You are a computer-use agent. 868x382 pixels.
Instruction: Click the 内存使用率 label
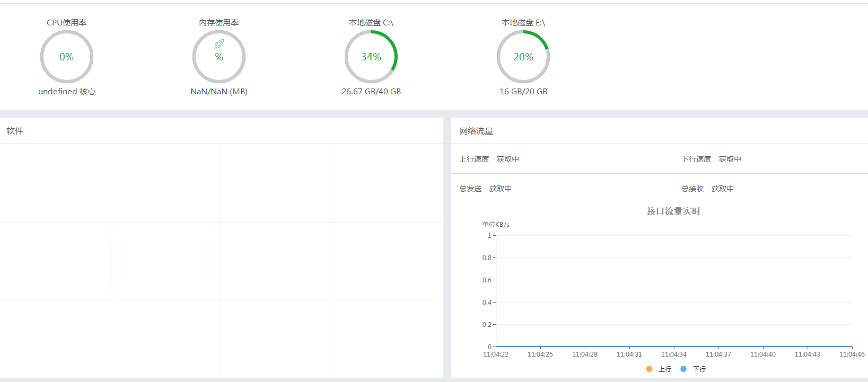pyautogui.click(x=219, y=23)
